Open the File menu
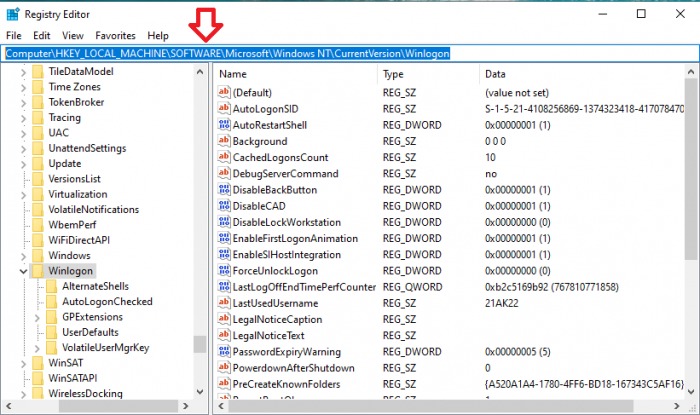700x415 pixels. pyautogui.click(x=13, y=35)
